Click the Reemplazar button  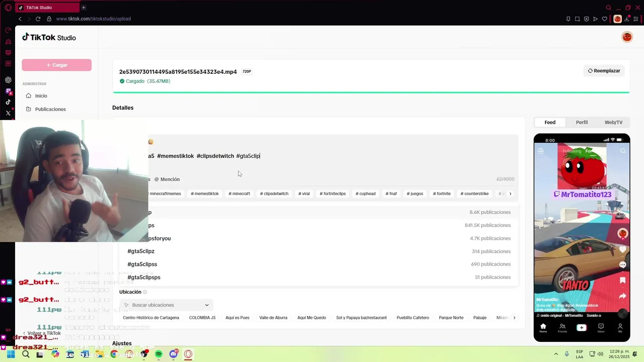604,71
